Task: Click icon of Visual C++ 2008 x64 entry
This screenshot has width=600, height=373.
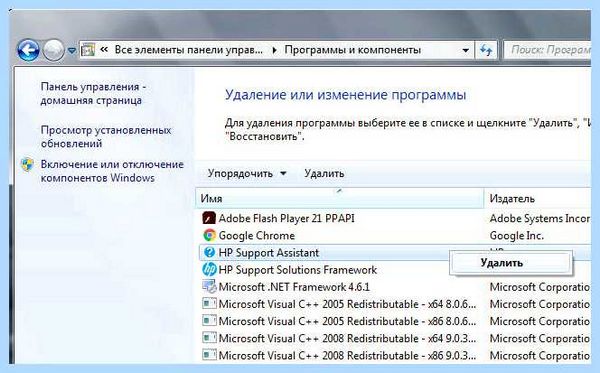Action: click(x=209, y=338)
